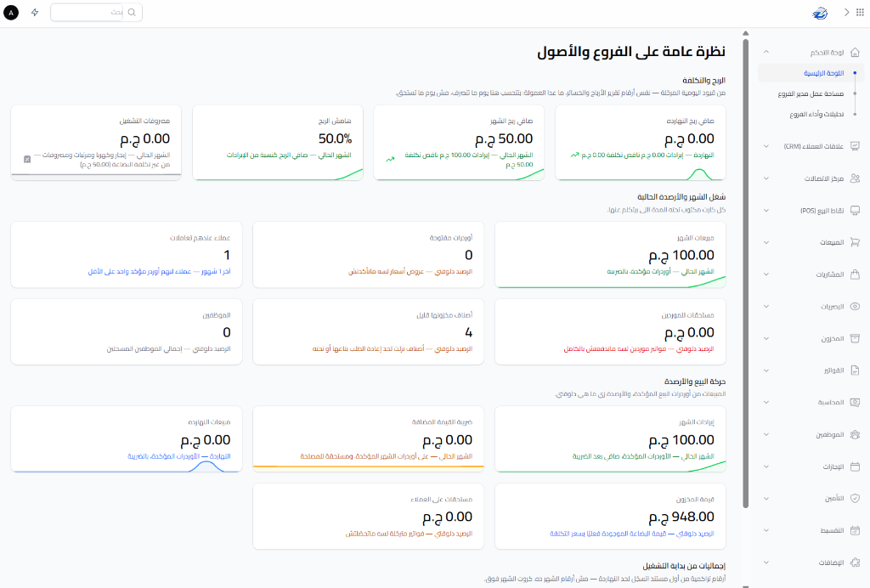Click the التأمين shield icon

[855, 498]
